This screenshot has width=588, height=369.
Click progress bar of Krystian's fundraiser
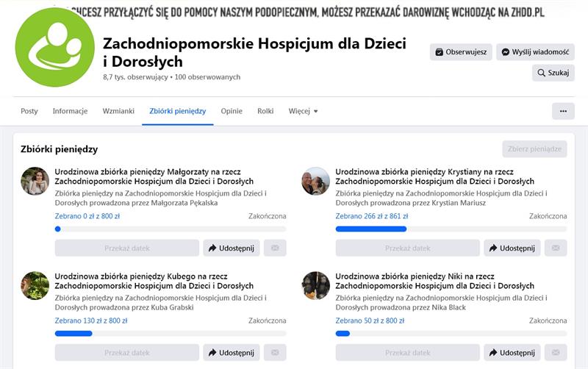451,229
